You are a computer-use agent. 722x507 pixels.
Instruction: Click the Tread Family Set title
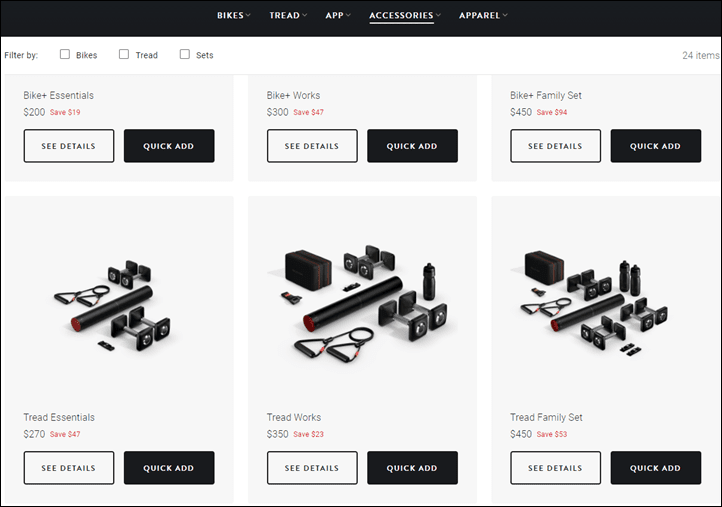(546, 417)
